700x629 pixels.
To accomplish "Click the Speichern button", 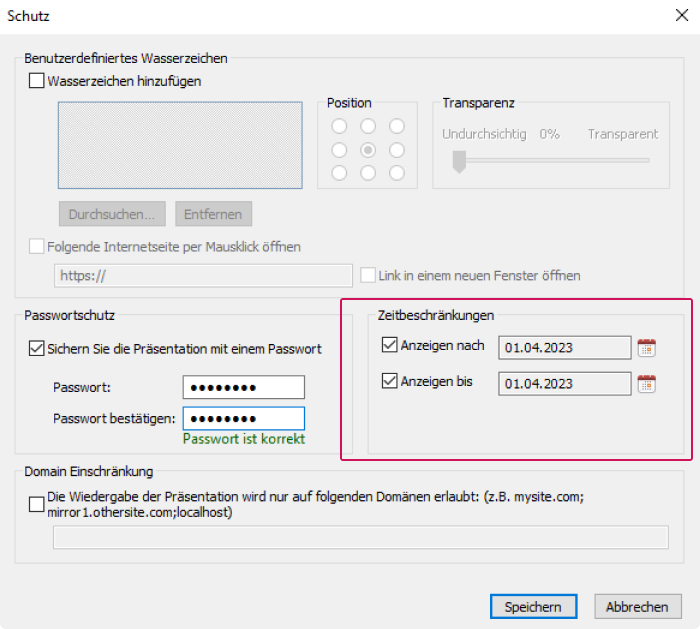I will (x=533, y=606).
